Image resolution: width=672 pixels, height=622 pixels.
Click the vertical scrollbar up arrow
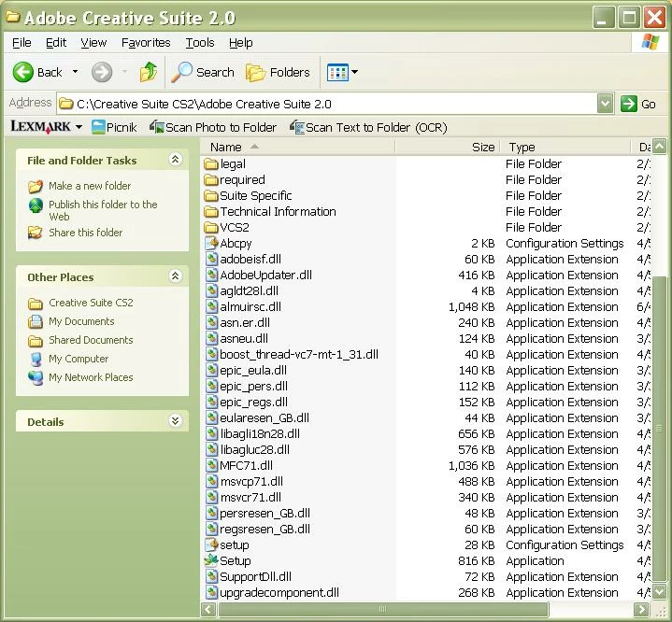point(659,147)
